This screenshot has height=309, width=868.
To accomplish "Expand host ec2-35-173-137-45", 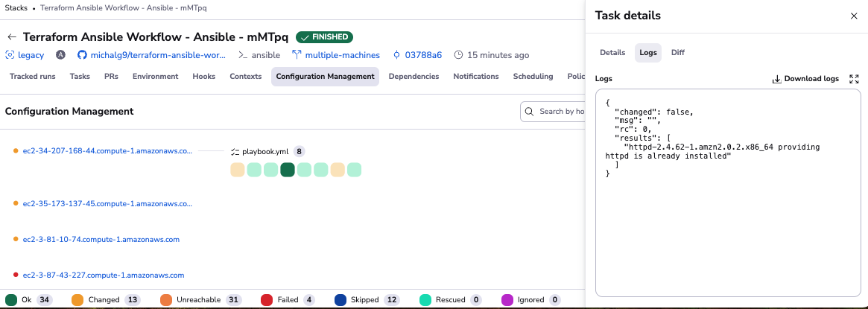I will [107, 203].
